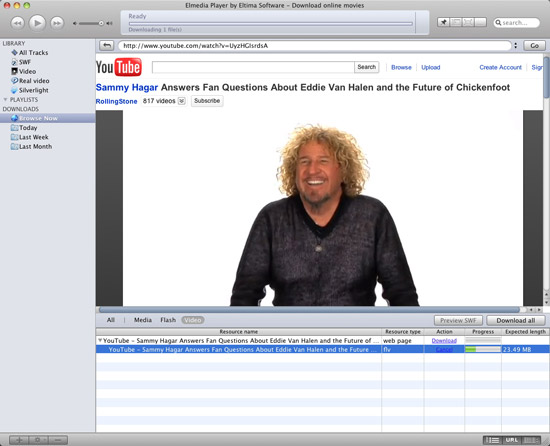Sort by Resource type column
Image resolution: width=550 pixels, height=446 pixels.
pos(403,332)
